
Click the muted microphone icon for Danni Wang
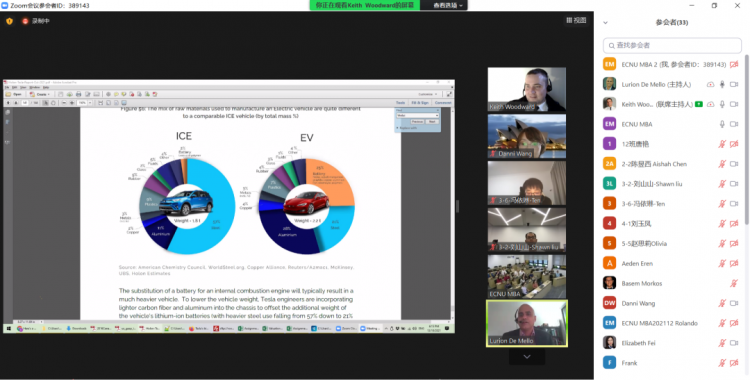[x=722, y=303]
